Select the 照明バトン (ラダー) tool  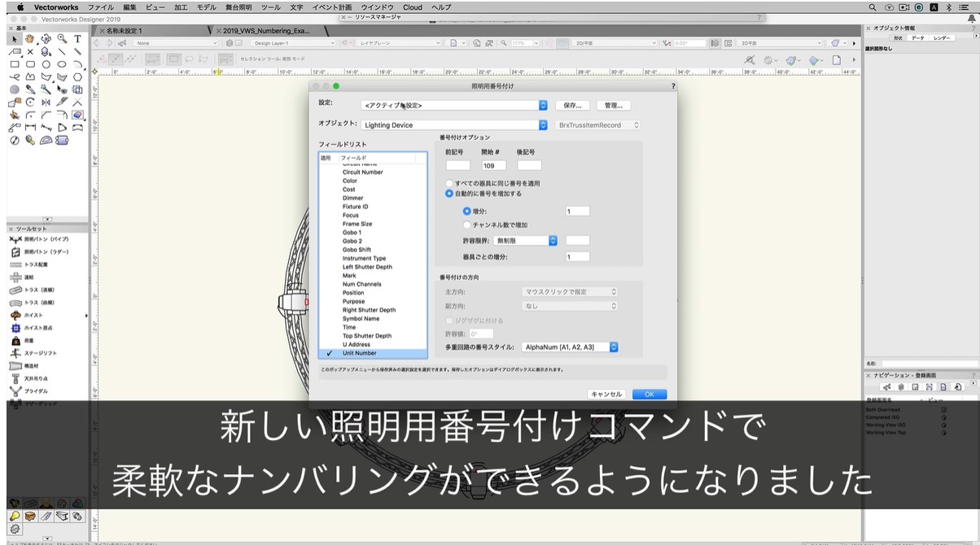(x=41, y=252)
